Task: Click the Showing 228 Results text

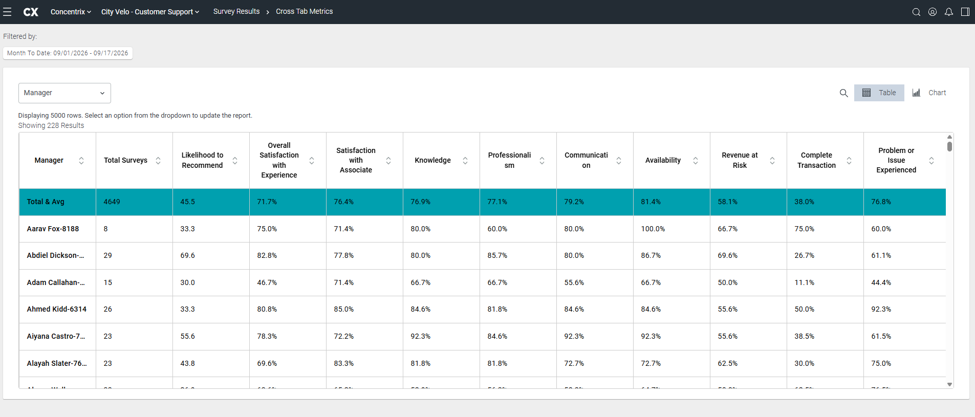Action: (51, 126)
